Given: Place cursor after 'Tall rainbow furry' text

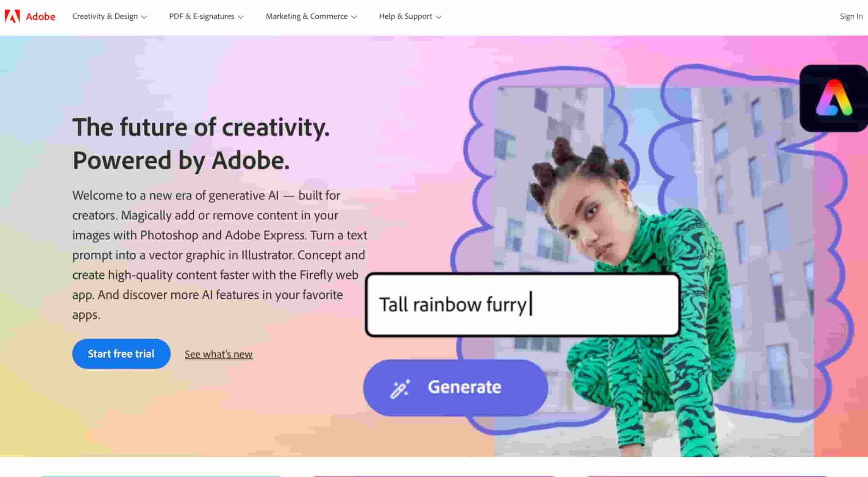Looking at the screenshot, I should 530,304.
